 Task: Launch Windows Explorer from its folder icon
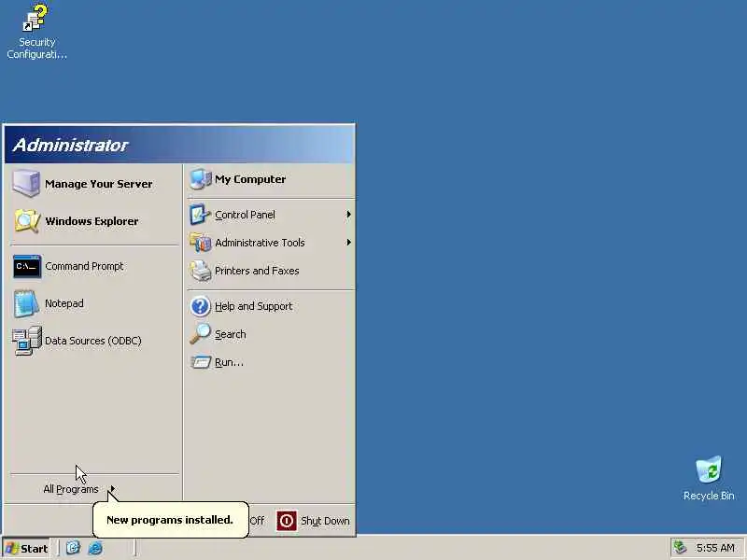tap(26, 221)
